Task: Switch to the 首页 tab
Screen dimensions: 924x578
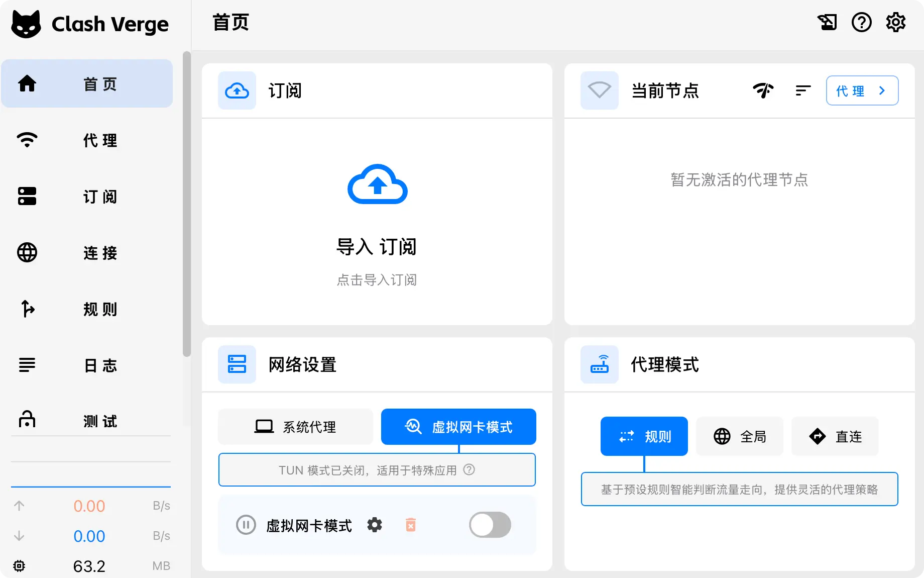Action: [x=87, y=83]
